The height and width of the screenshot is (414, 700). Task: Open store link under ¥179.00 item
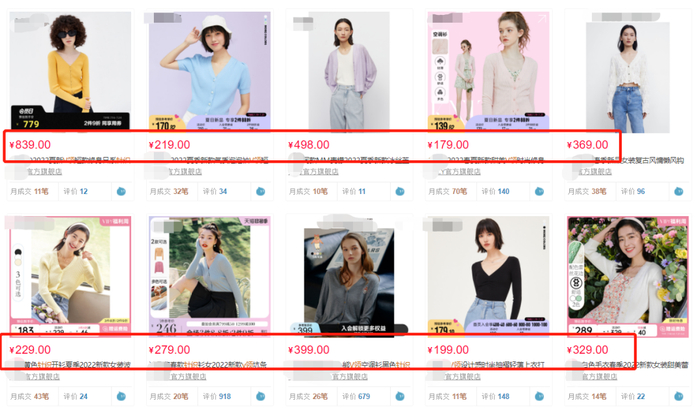[x=462, y=171]
